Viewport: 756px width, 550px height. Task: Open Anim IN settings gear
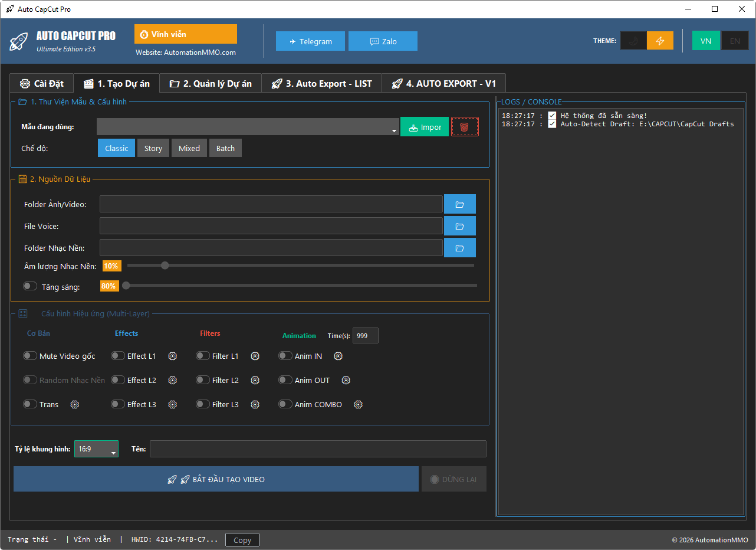(x=338, y=356)
